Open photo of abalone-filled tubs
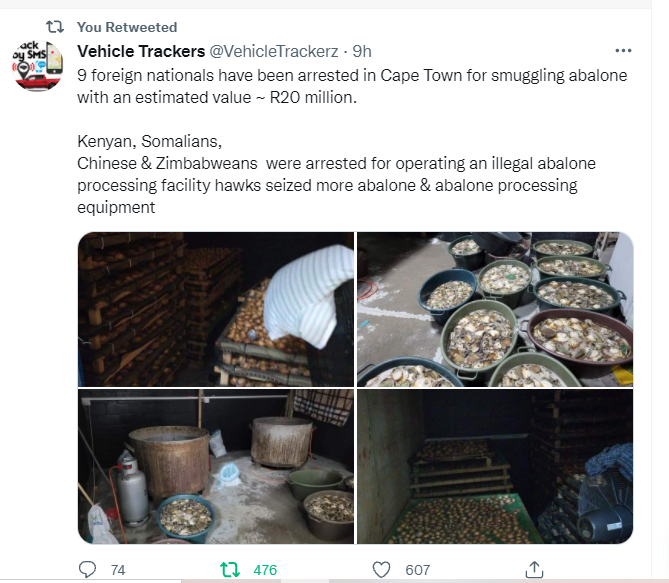This screenshot has height=583, width=669. coord(495,309)
